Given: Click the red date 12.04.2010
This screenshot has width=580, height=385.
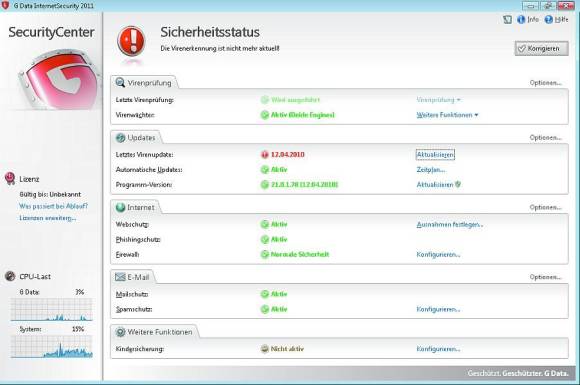Looking at the screenshot, I should tap(287, 155).
